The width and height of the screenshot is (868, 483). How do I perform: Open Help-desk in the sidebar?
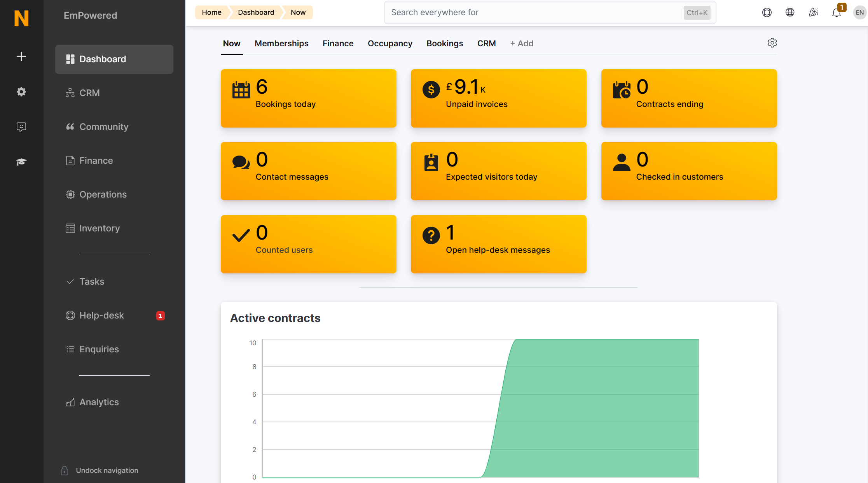[x=101, y=315]
